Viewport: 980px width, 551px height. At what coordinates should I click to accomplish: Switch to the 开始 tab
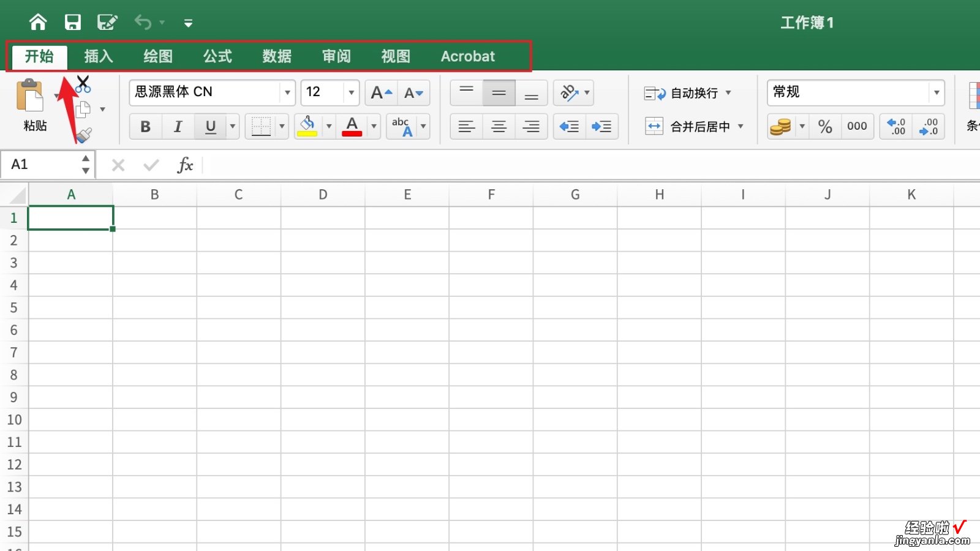pos(39,56)
